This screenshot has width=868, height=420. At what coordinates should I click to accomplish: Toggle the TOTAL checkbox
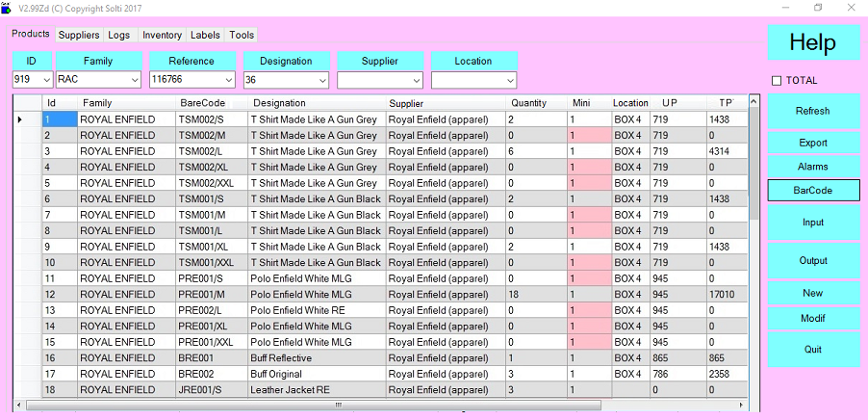coord(777,81)
